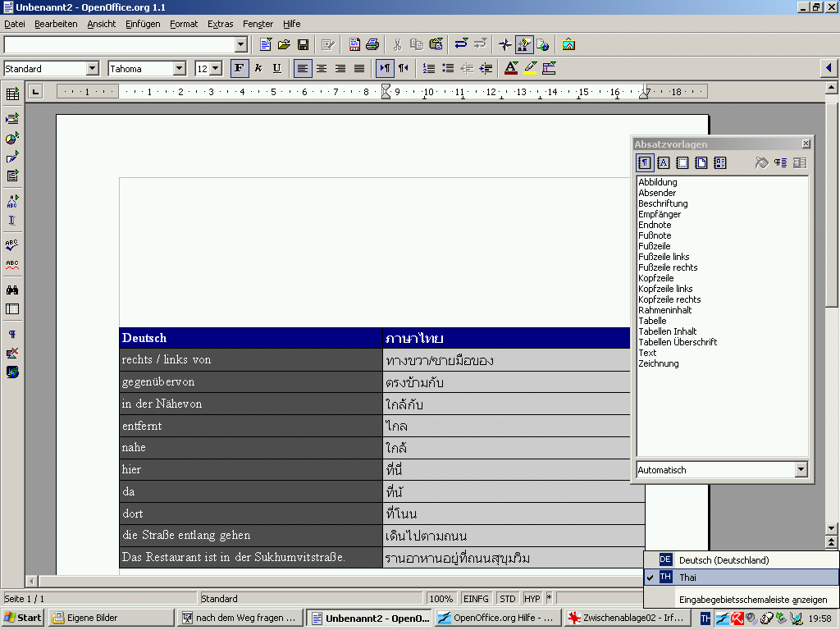
Task: Switch to Character styles in Absatzvorlagen panel
Action: pos(663,163)
